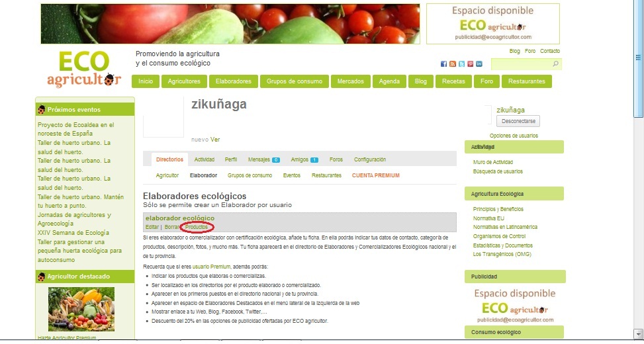Viewport: 644px width, 344px height.
Task: Click the Editar link for elaborador ecológico
Action: click(x=152, y=227)
